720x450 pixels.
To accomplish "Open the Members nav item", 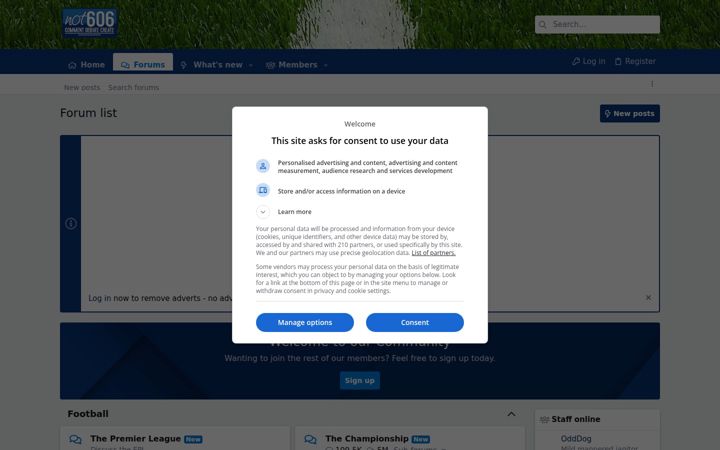I will pos(292,65).
